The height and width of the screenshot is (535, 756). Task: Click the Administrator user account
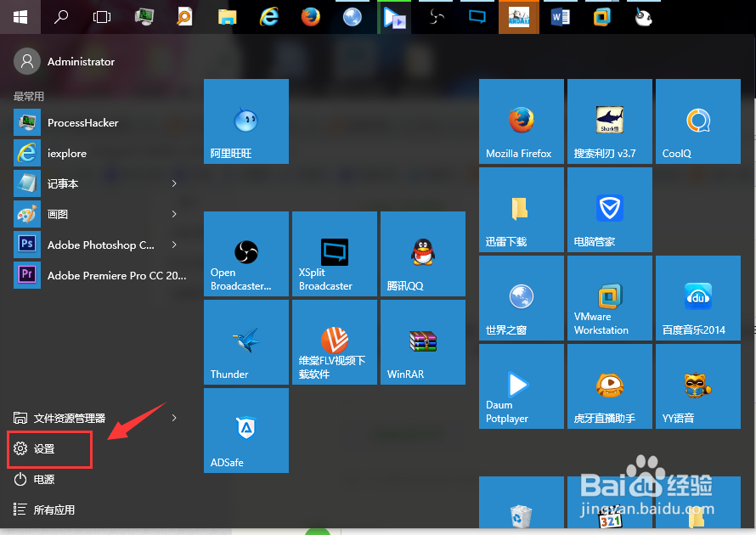64,61
